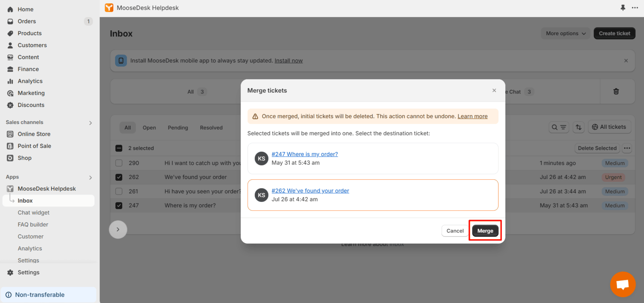Click the Online Store icon

pyautogui.click(x=10, y=134)
